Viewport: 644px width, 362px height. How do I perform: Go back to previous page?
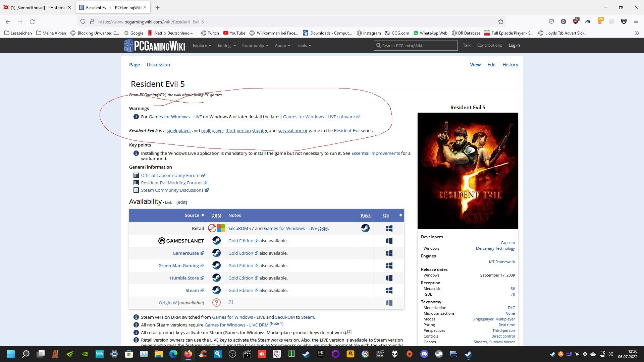(8, 22)
